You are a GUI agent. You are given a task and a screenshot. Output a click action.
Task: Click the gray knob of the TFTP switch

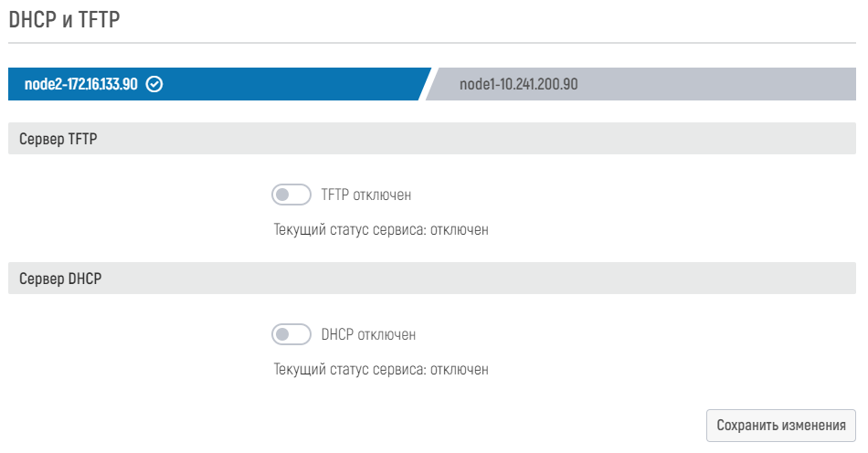click(283, 195)
